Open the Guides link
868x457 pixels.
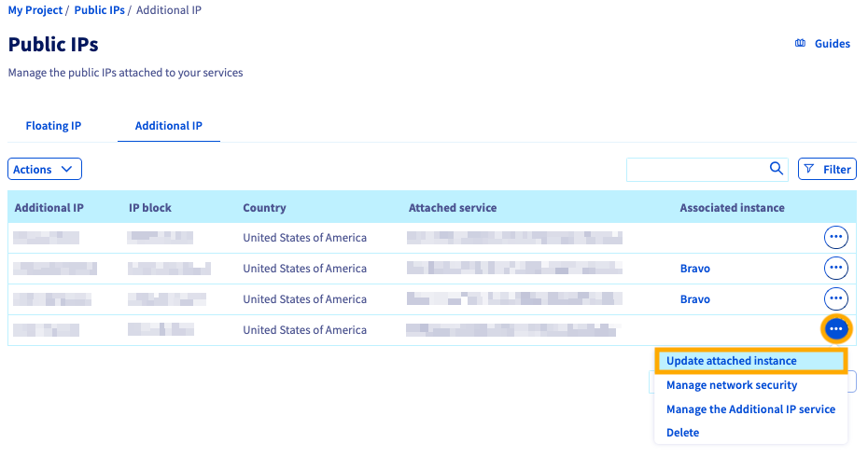tap(832, 44)
